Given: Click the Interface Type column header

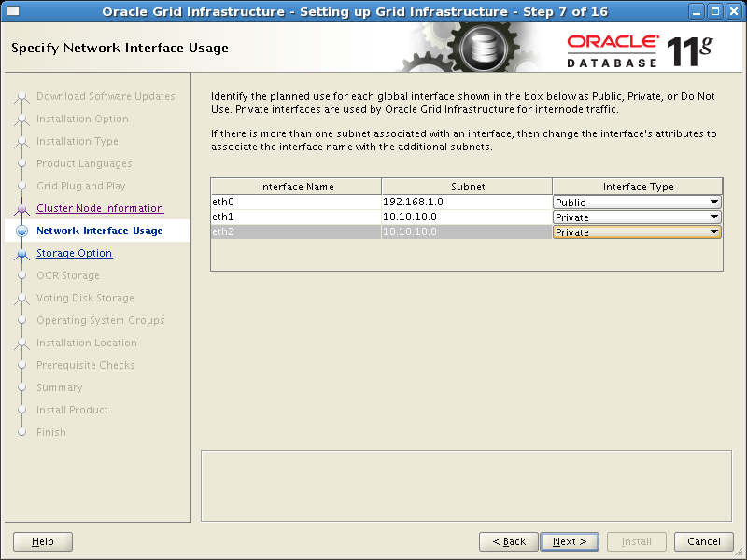Looking at the screenshot, I should [638, 187].
